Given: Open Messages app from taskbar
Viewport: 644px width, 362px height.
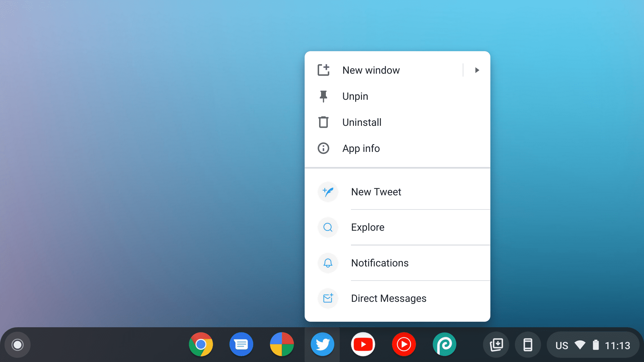Looking at the screenshot, I should (241, 345).
